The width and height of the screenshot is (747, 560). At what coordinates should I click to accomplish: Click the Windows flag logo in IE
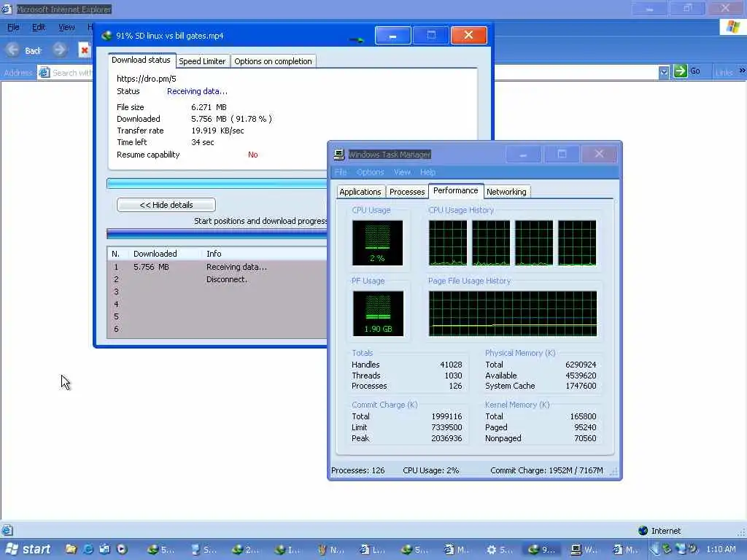[732, 27]
